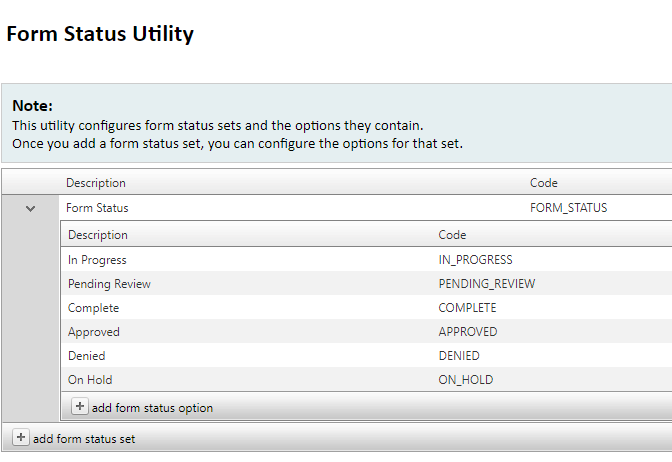The image size is (672, 462).
Task: Select the Complete status row
Action: coord(366,307)
